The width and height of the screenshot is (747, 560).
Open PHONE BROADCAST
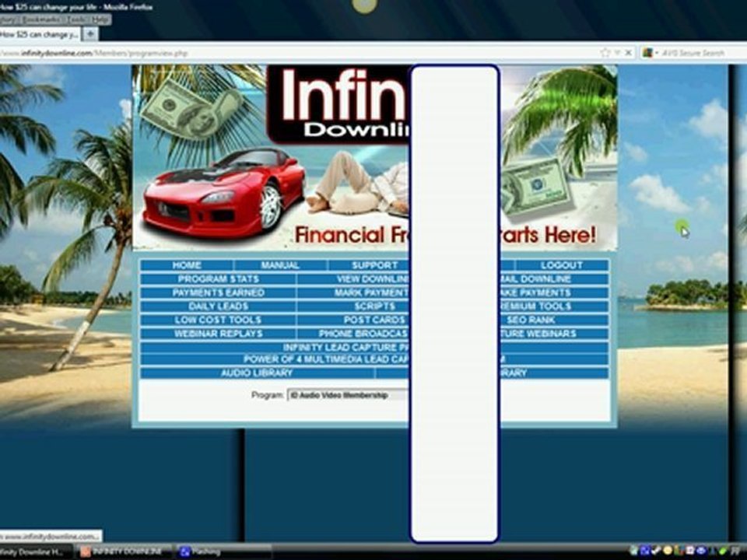coord(364,334)
